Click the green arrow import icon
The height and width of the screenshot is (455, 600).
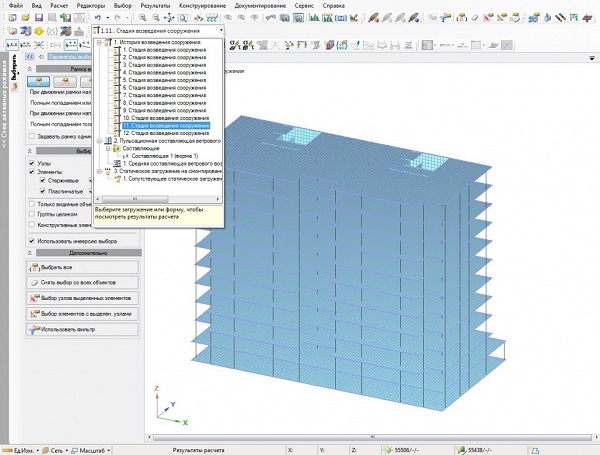pyautogui.click(x=65, y=18)
